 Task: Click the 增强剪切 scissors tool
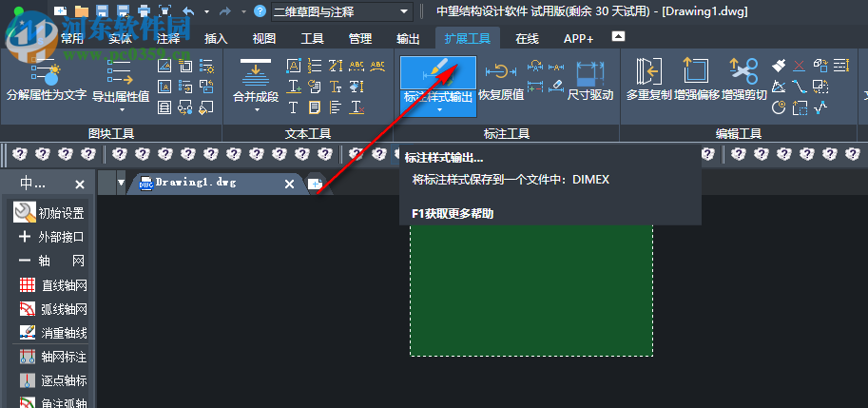(x=744, y=79)
